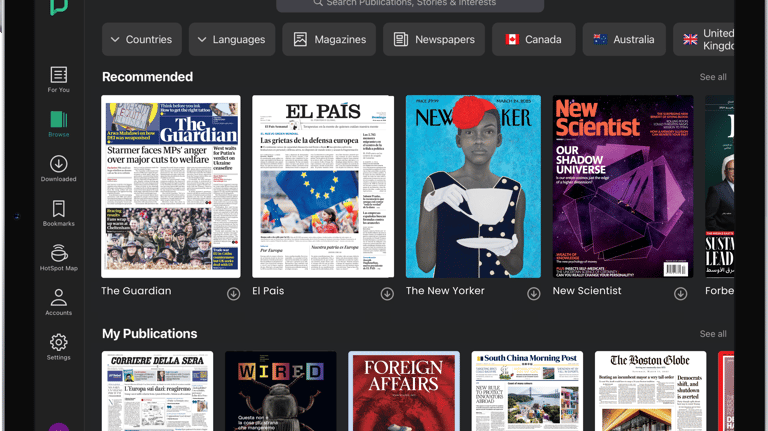Download the El Pais issue
The height and width of the screenshot is (431, 768).
387,294
